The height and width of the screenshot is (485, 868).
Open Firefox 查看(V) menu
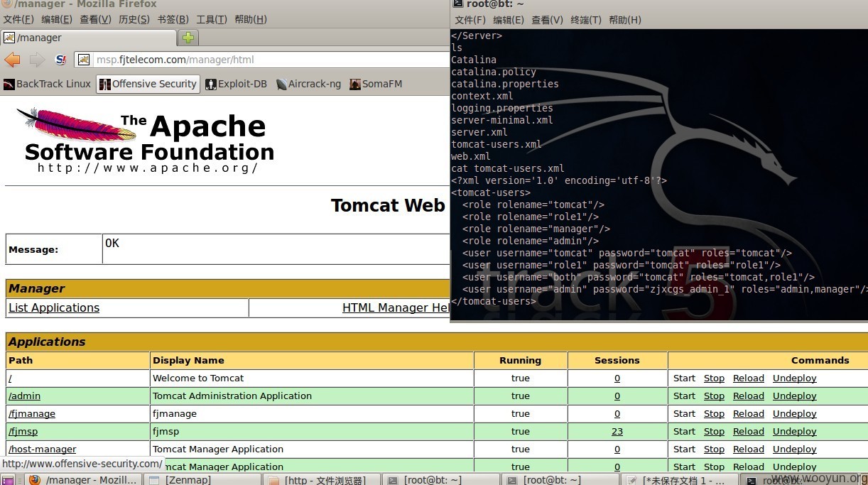[x=95, y=19]
